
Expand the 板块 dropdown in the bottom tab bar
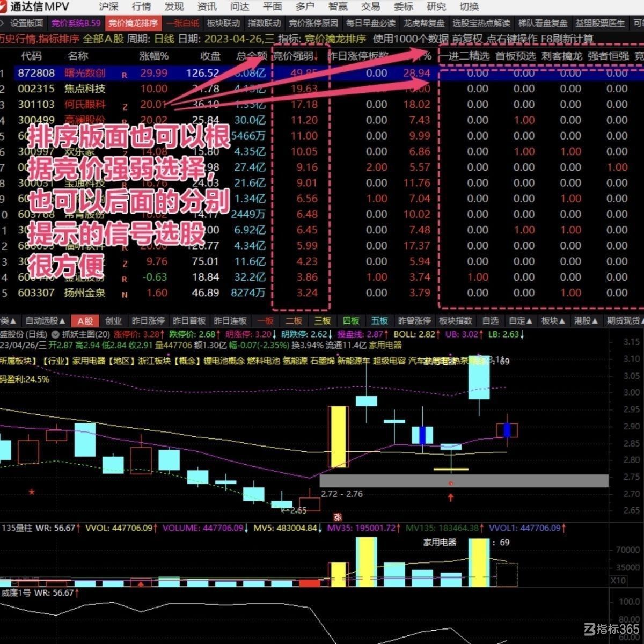(x=553, y=321)
